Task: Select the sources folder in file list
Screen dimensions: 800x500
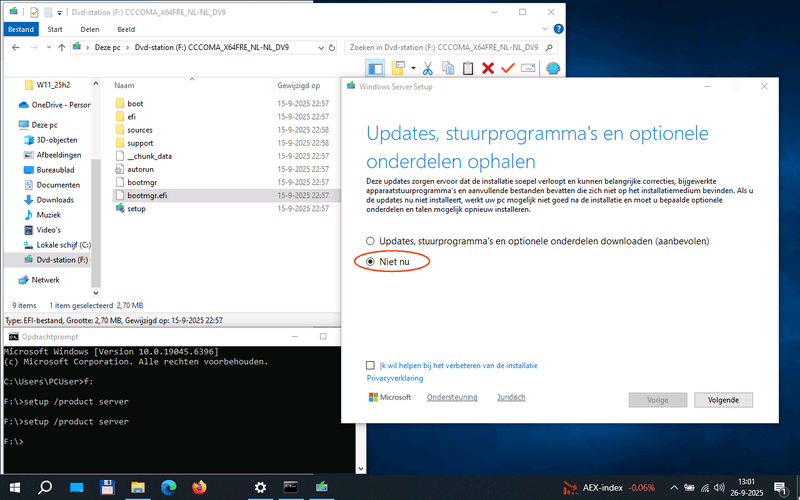Action: pos(134,130)
